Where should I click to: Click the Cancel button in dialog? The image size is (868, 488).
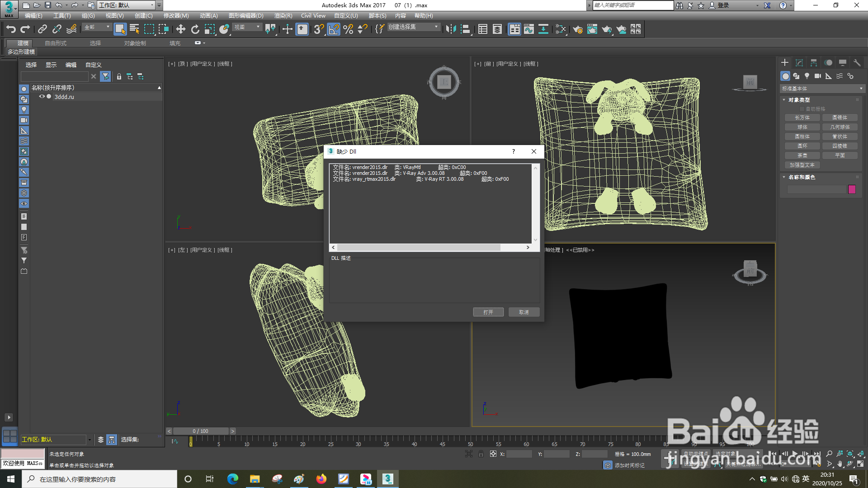pos(524,312)
